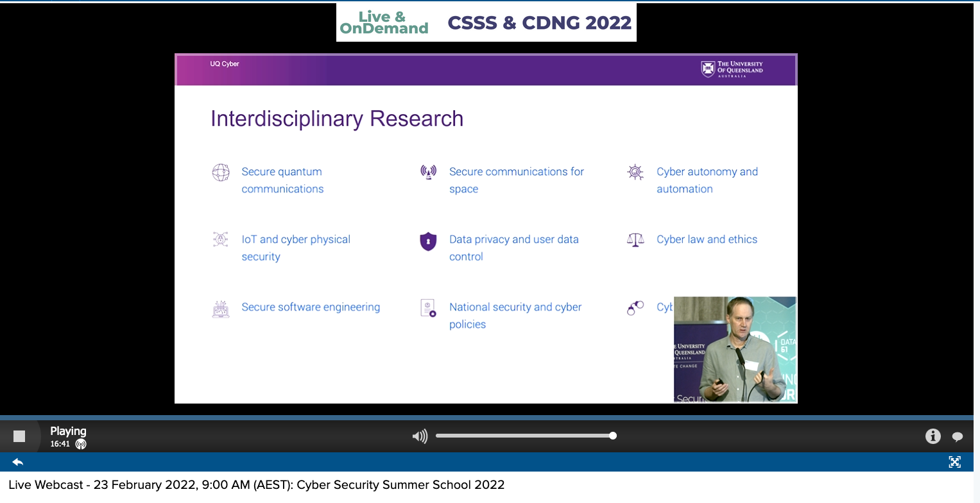Open the webcast information icon

(933, 436)
